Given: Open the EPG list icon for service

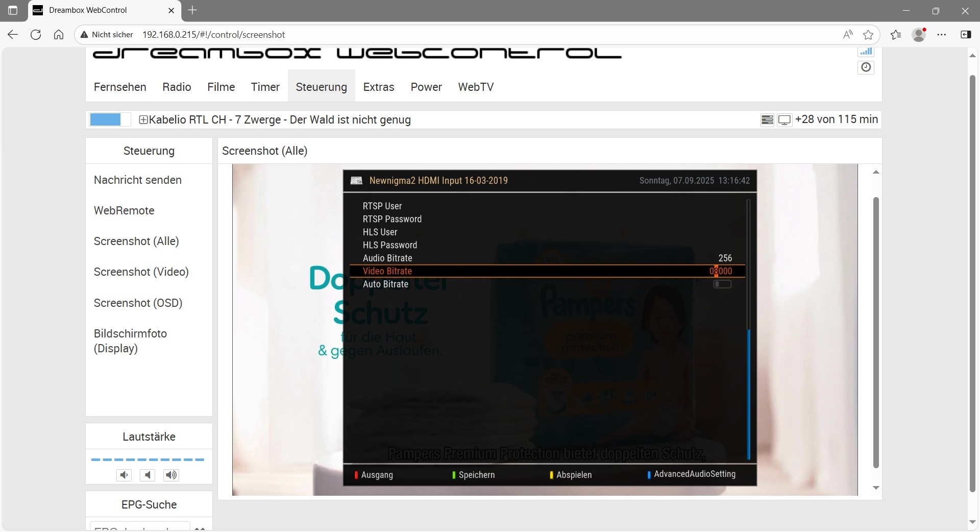Looking at the screenshot, I should click(767, 120).
